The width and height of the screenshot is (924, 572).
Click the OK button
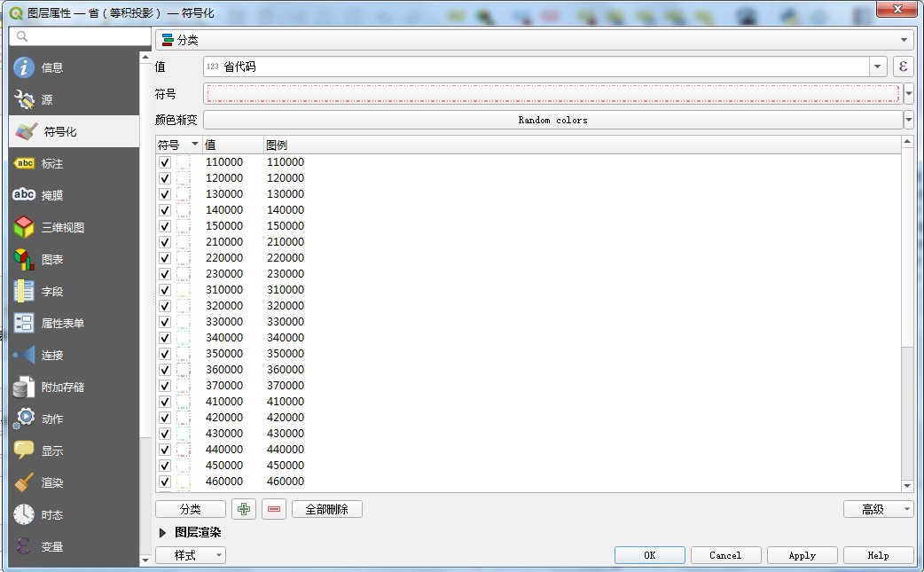pyautogui.click(x=649, y=555)
